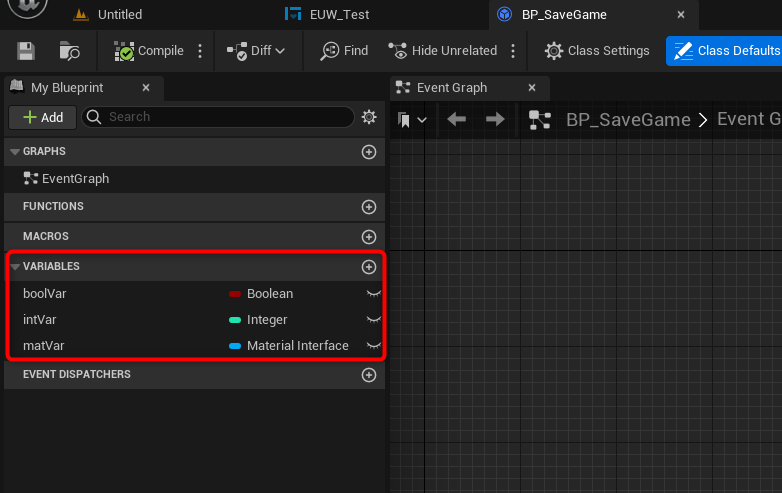The image size is (782, 493).
Task: Click the Find toolbar button
Action: tap(344, 51)
